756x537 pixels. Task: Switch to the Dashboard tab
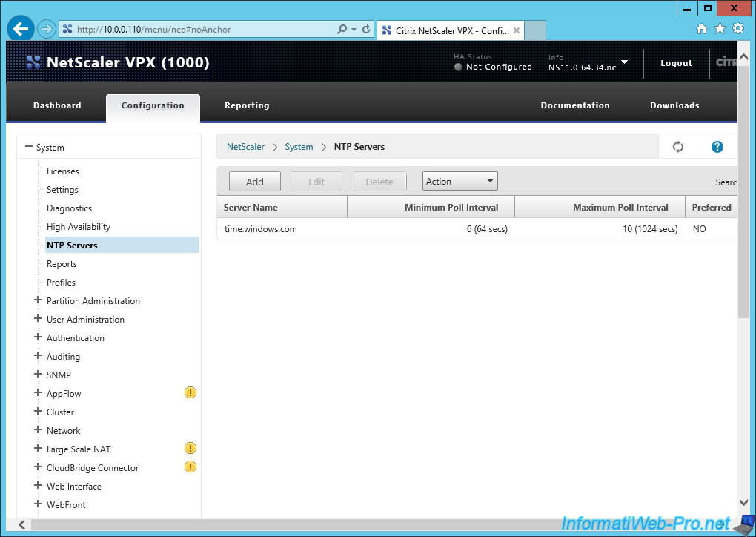tap(57, 105)
